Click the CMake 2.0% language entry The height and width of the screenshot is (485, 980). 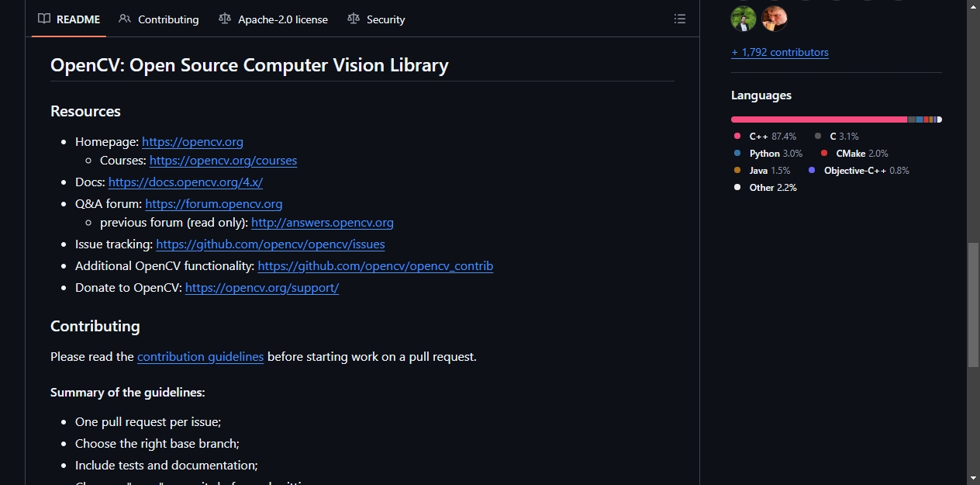(x=854, y=154)
